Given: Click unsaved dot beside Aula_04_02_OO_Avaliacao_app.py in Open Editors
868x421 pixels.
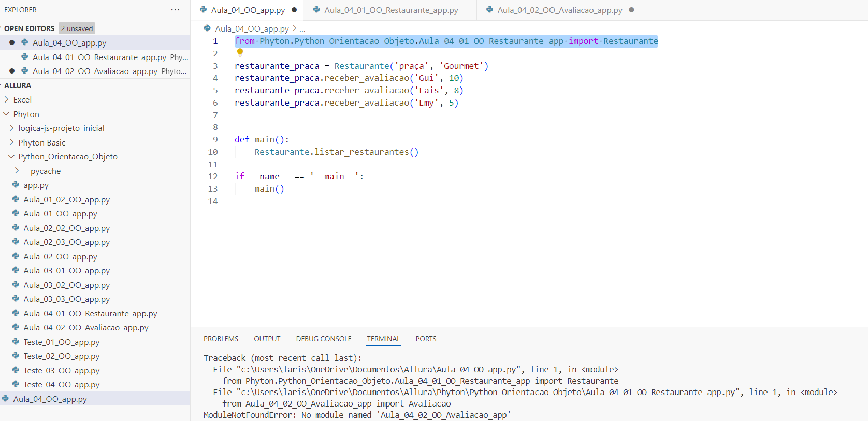Looking at the screenshot, I should point(12,71).
